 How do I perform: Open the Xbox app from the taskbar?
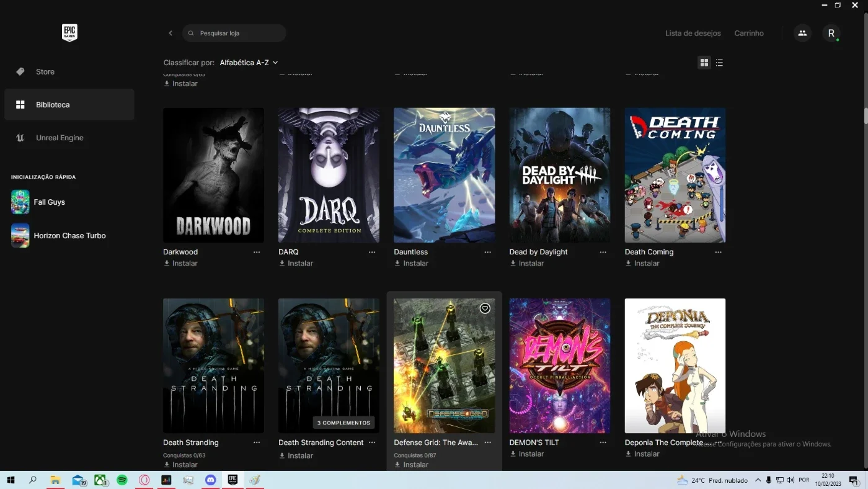(x=100, y=480)
